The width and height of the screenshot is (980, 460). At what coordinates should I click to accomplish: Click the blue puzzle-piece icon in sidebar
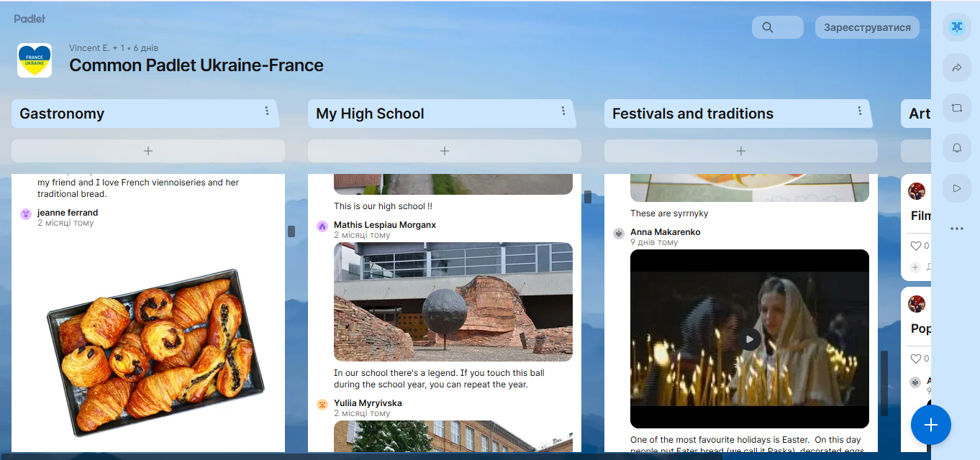[x=956, y=27]
